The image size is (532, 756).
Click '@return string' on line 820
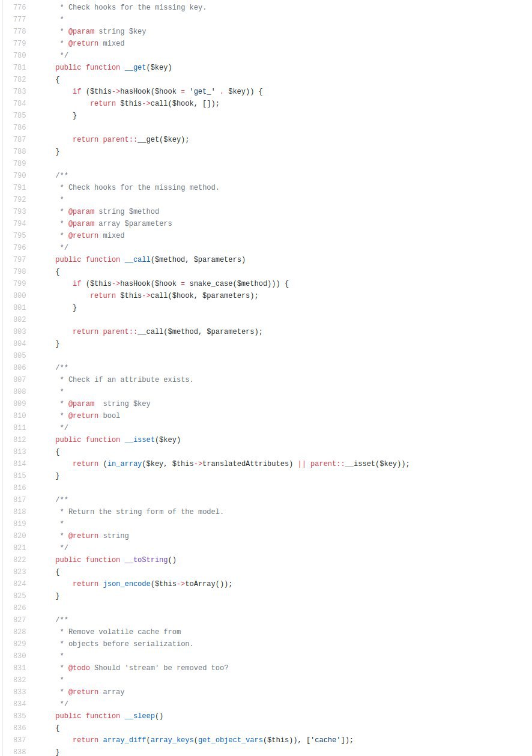(x=98, y=536)
